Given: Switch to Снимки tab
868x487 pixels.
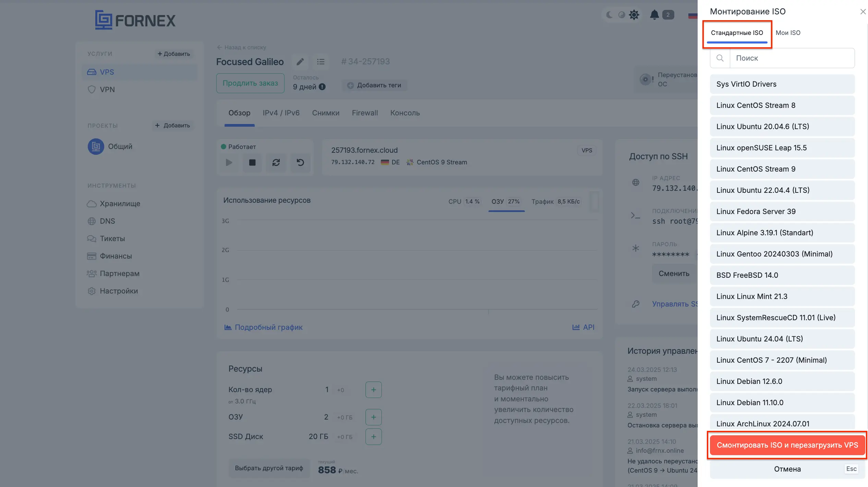Looking at the screenshot, I should click(x=326, y=113).
